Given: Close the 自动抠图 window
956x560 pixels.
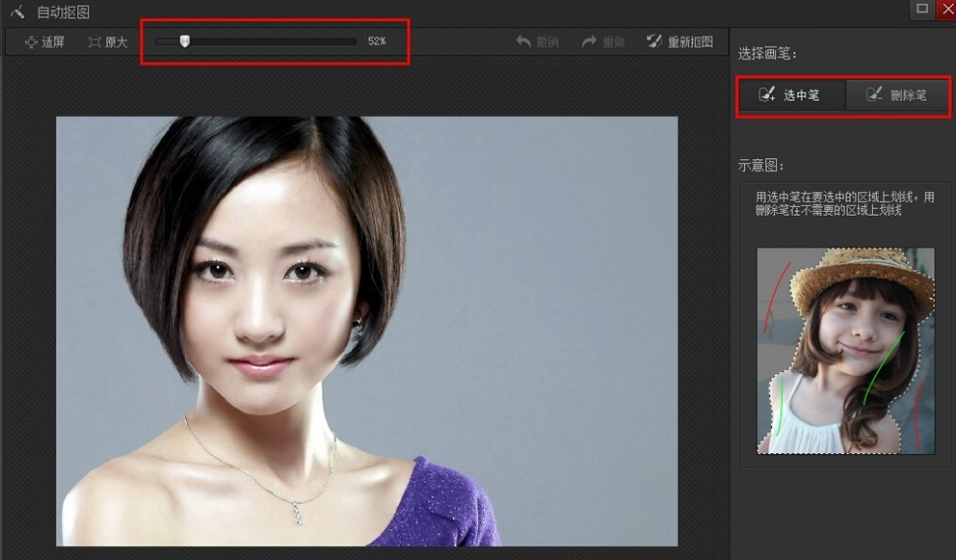Looking at the screenshot, I should [x=947, y=9].
